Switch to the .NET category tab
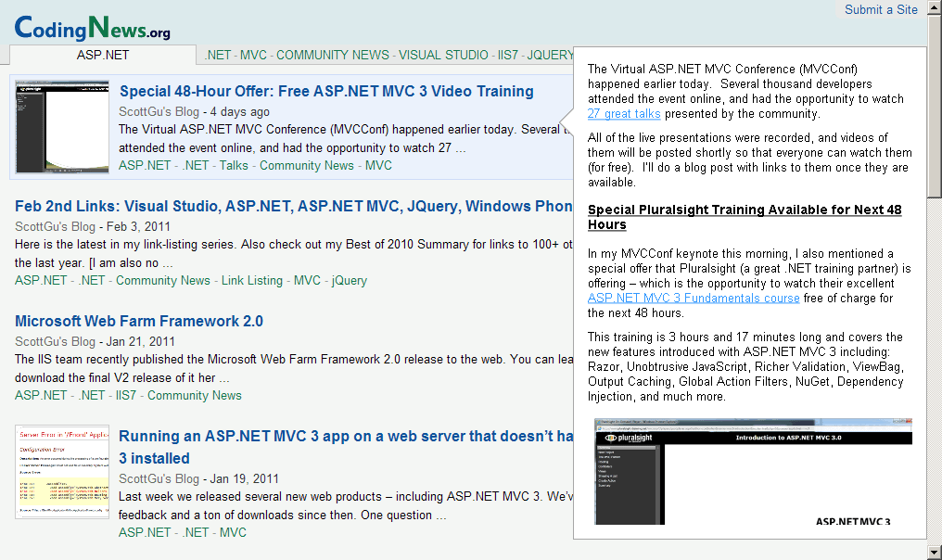The width and height of the screenshot is (942, 560). pos(218,55)
